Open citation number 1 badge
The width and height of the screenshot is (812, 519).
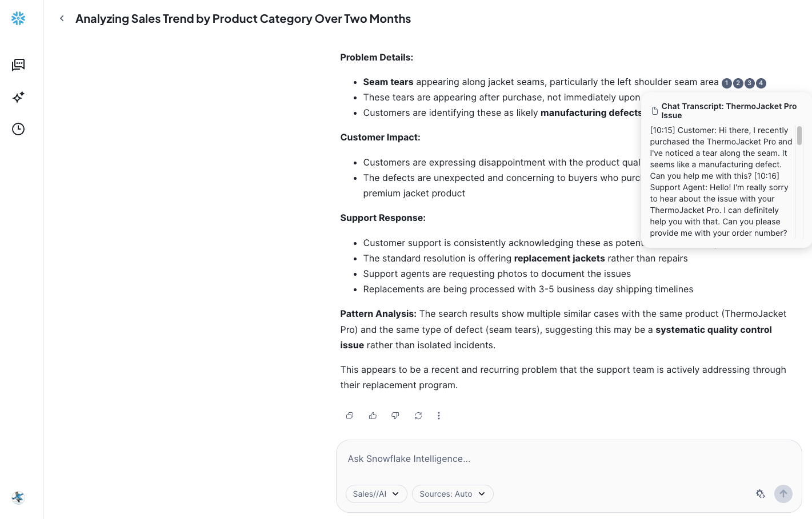pos(726,83)
